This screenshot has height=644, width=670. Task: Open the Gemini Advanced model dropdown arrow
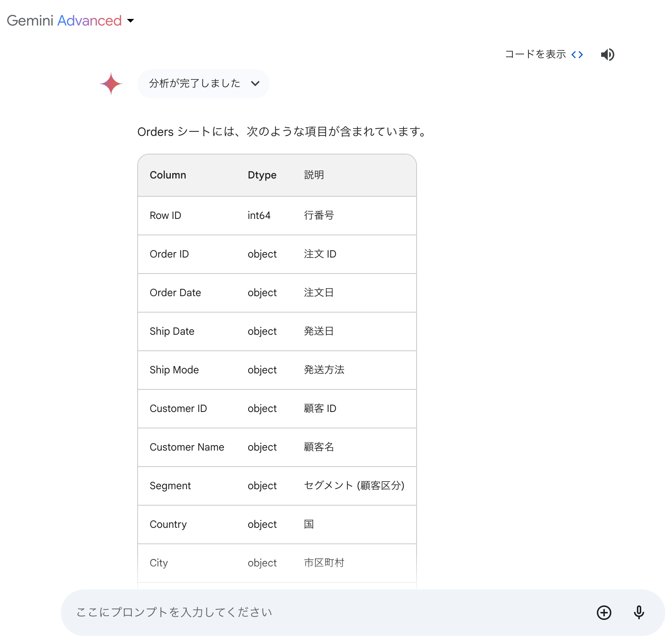pyautogui.click(x=130, y=21)
